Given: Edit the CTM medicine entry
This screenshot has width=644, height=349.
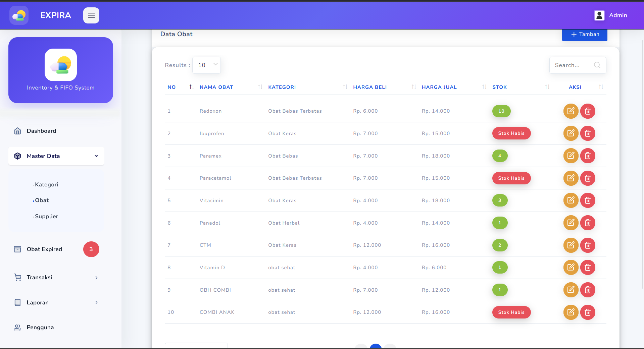Looking at the screenshot, I should point(571,245).
